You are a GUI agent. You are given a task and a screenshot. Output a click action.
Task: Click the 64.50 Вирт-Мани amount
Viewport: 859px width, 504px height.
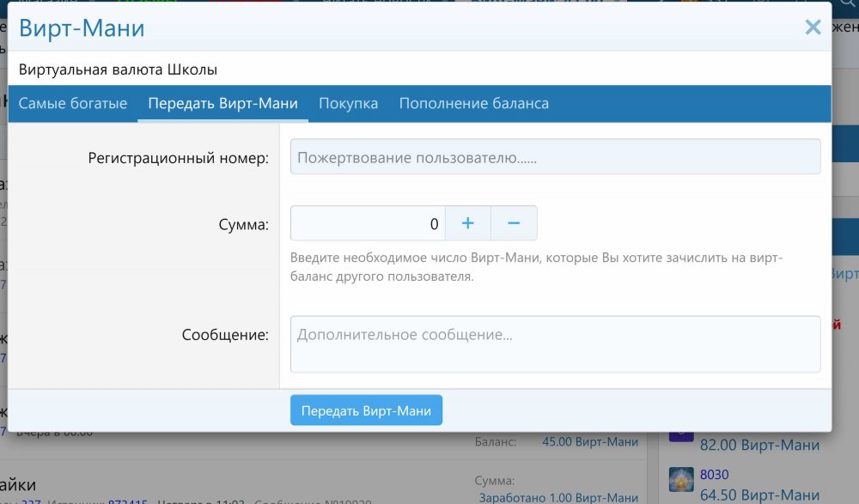point(759,495)
